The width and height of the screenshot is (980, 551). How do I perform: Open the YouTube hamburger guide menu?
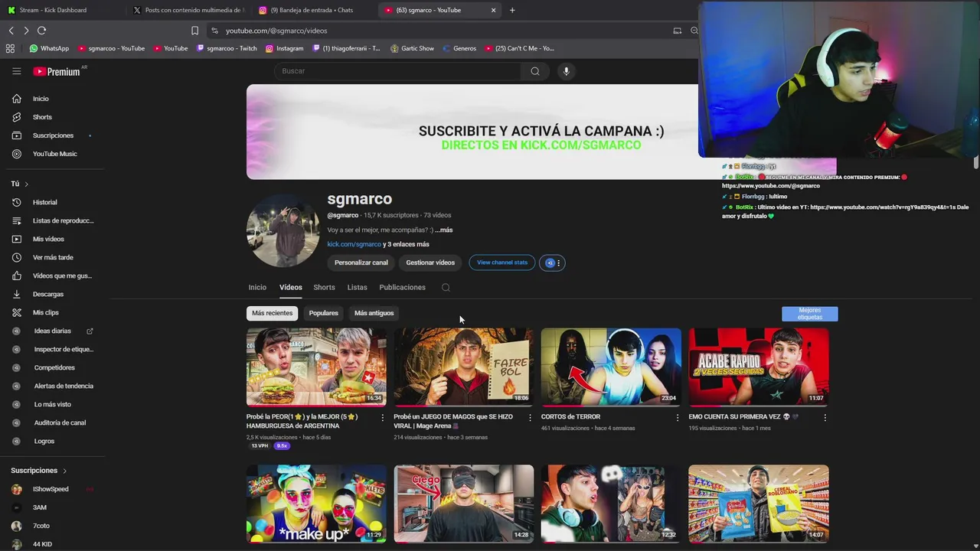click(16, 71)
